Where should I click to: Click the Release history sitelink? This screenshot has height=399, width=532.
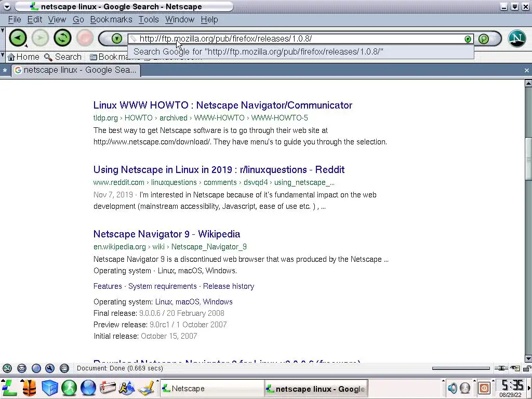pos(229,286)
